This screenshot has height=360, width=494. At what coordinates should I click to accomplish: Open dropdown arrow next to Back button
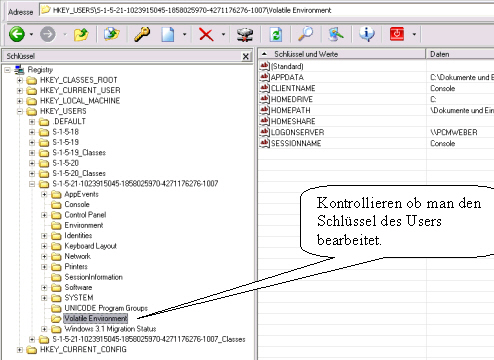click(x=31, y=34)
